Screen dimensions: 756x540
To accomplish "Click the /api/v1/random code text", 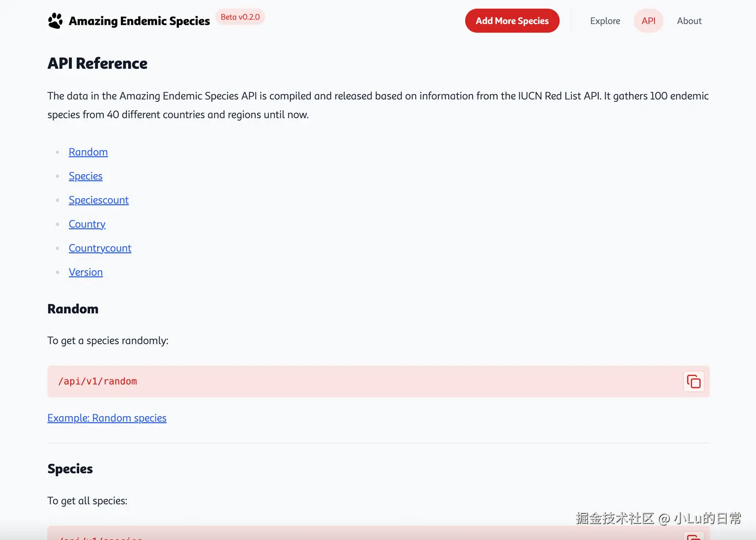I will coord(98,382).
